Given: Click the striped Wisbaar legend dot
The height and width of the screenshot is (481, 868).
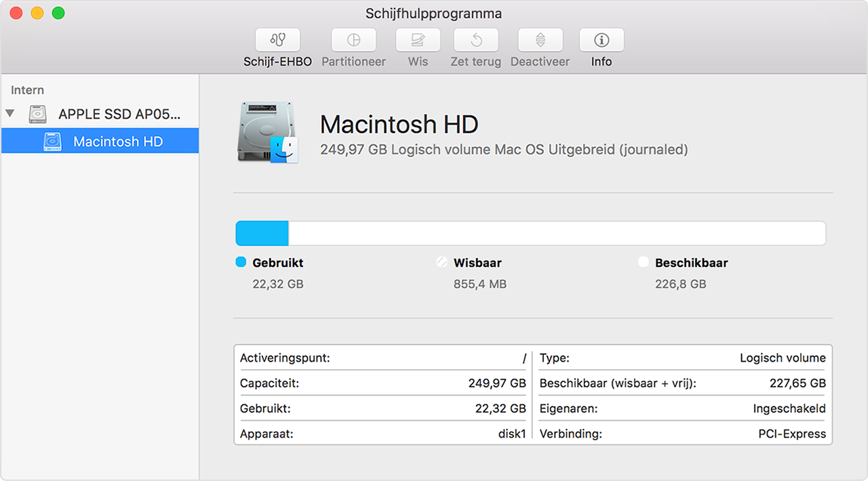Looking at the screenshot, I should 442,262.
